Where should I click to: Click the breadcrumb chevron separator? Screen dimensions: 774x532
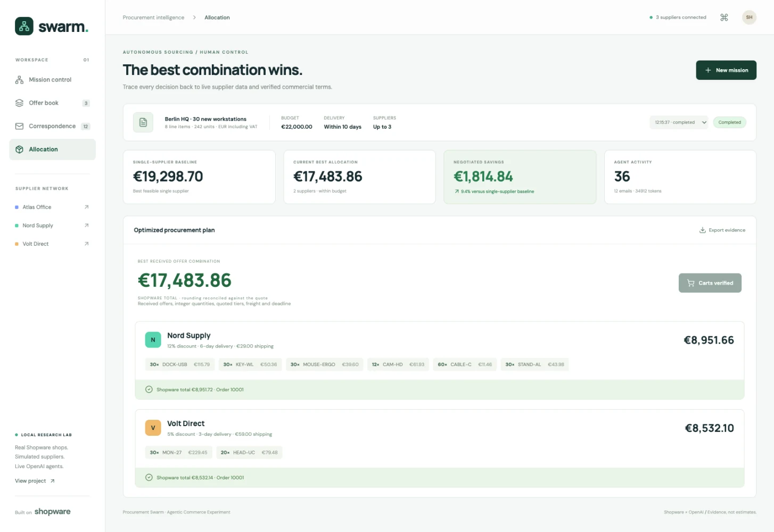[194, 18]
